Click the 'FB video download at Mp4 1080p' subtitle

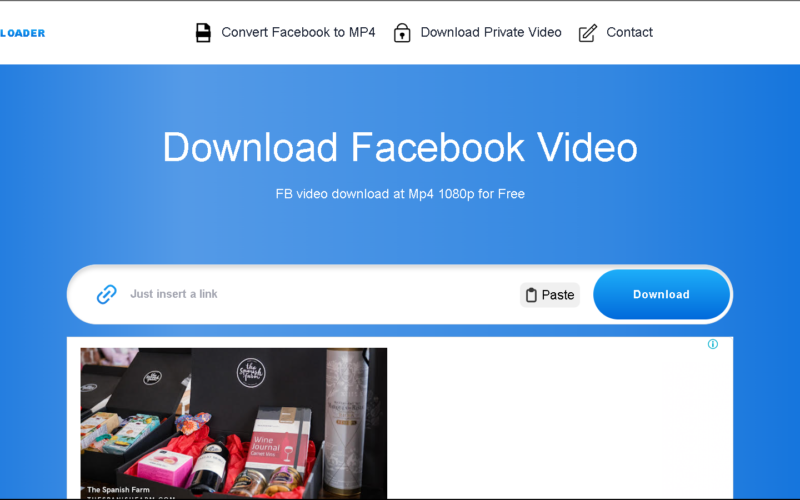tap(400, 194)
